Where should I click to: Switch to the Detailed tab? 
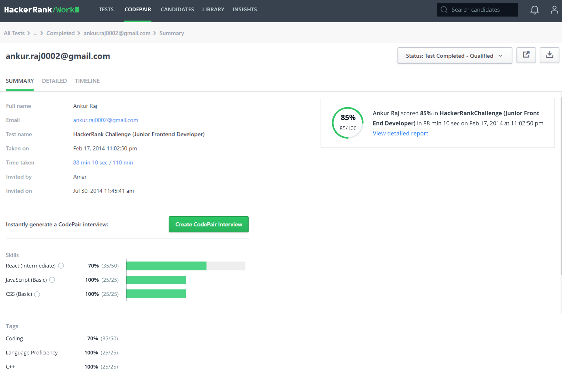[x=54, y=81]
